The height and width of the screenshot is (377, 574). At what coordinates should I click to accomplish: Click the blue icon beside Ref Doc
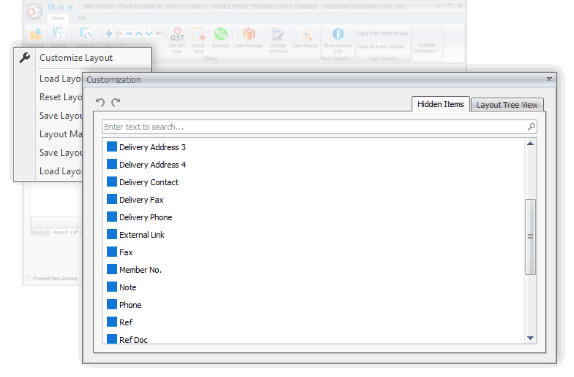click(112, 339)
